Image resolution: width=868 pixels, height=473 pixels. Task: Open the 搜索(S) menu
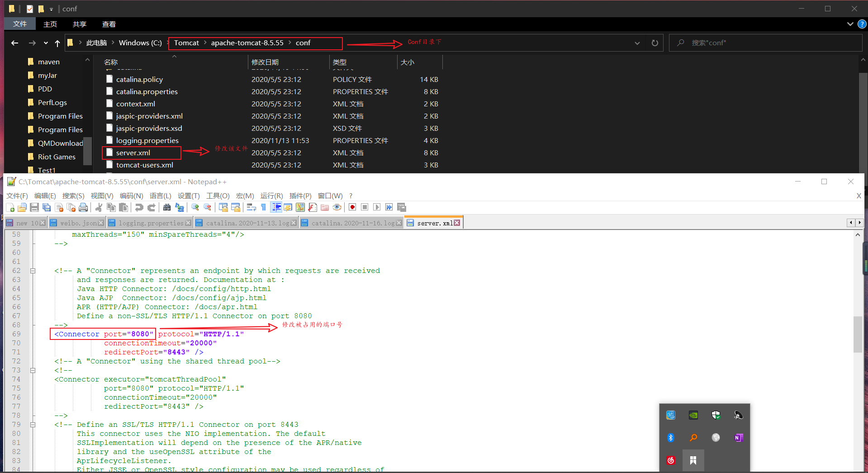(x=73, y=196)
